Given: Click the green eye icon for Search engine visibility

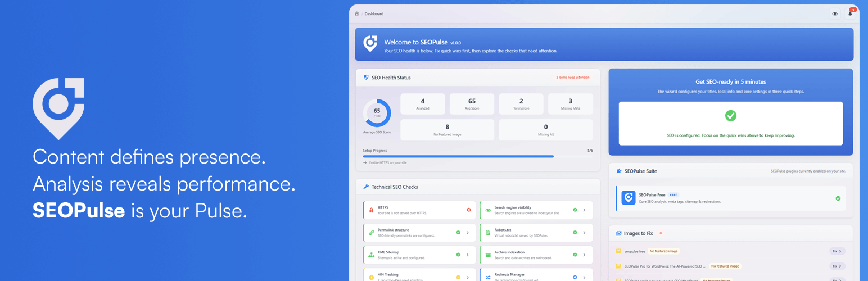Looking at the screenshot, I should (x=488, y=210).
